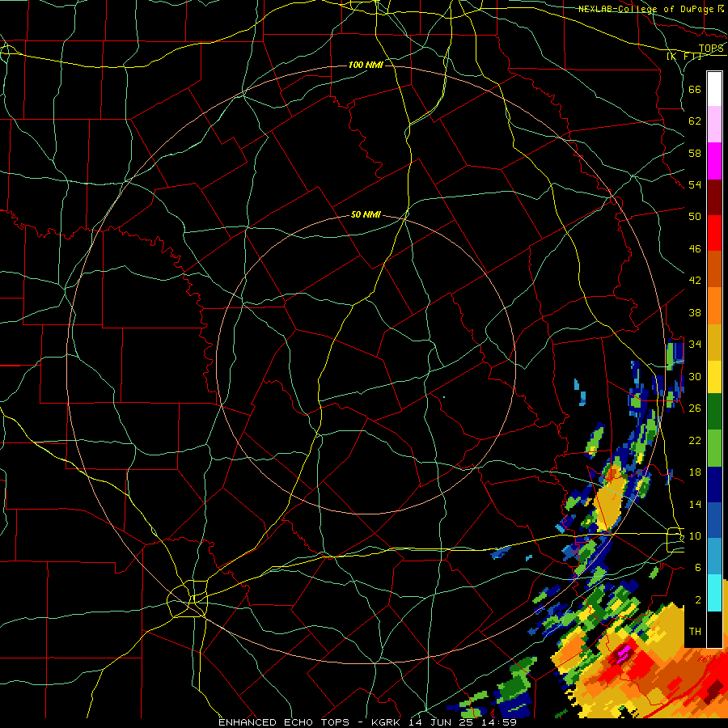Screen dimensions: 728x728
Task: Click the black TH swatch in the legend
Action: pos(714,629)
